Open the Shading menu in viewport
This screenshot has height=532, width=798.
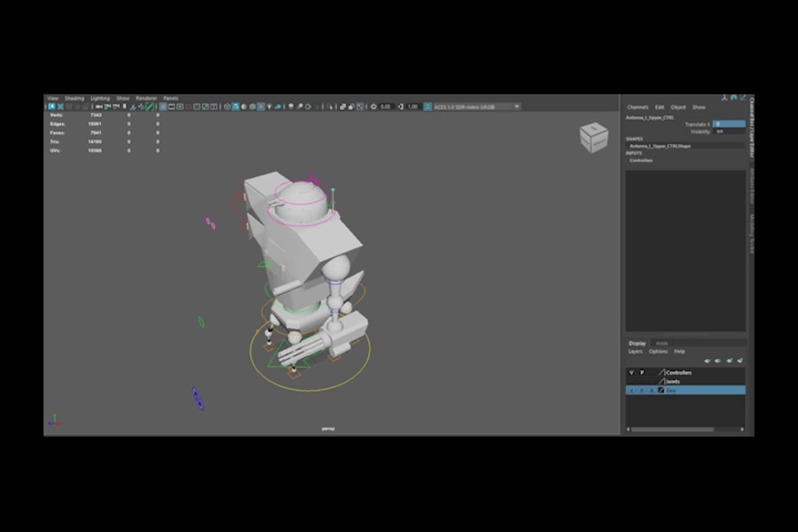click(74, 99)
